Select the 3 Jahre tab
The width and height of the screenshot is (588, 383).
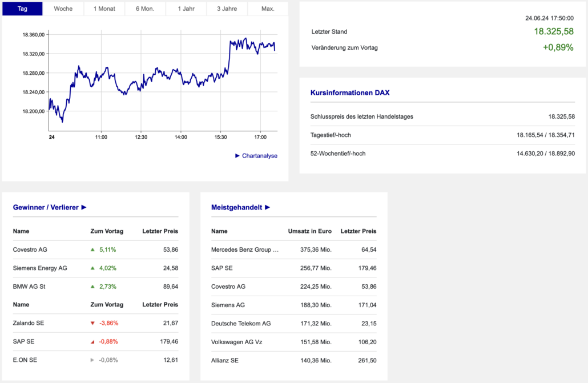(227, 9)
